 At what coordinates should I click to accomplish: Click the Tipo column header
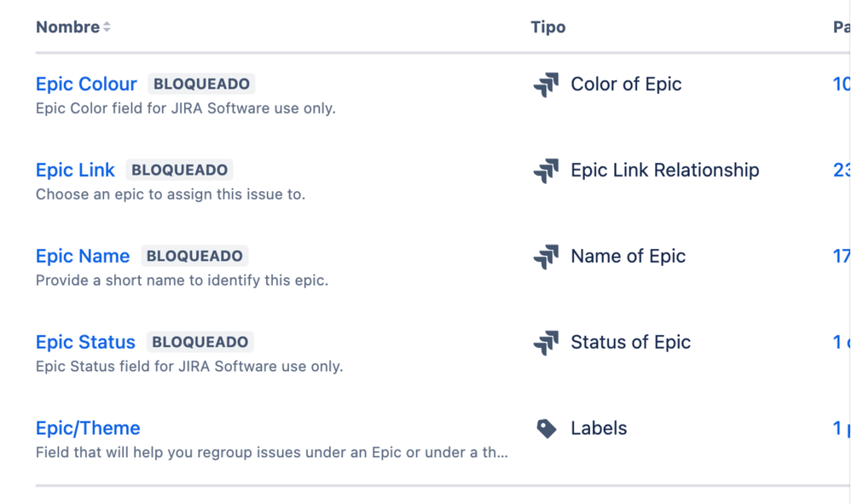pos(548,27)
